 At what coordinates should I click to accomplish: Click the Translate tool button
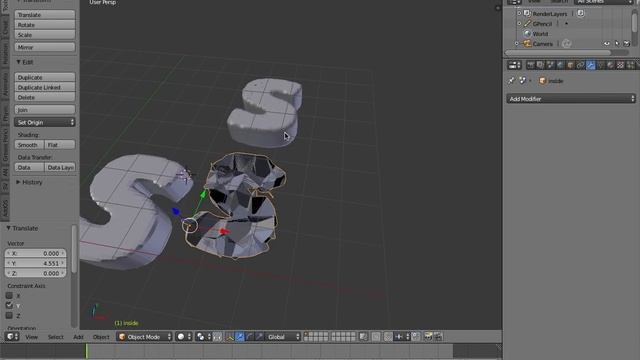click(x=45, y=15)
